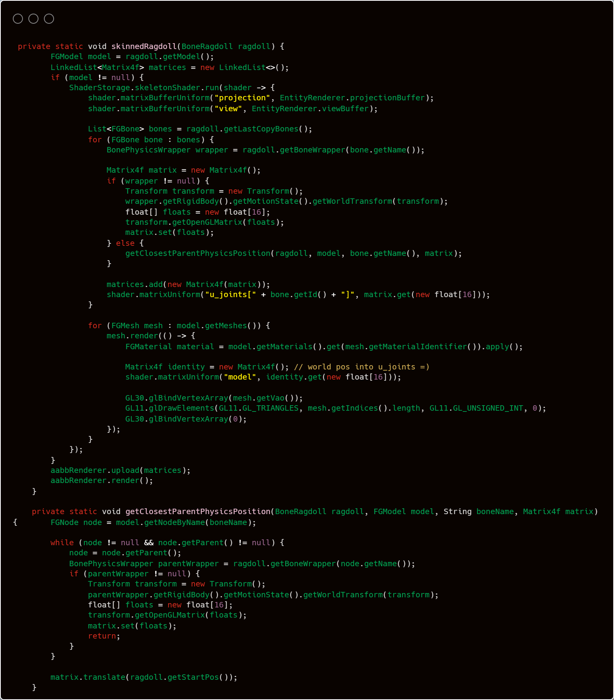614x700 pixels.
Task: Click the FGMaterial material declaration
Action: click(x=324, y=346)
